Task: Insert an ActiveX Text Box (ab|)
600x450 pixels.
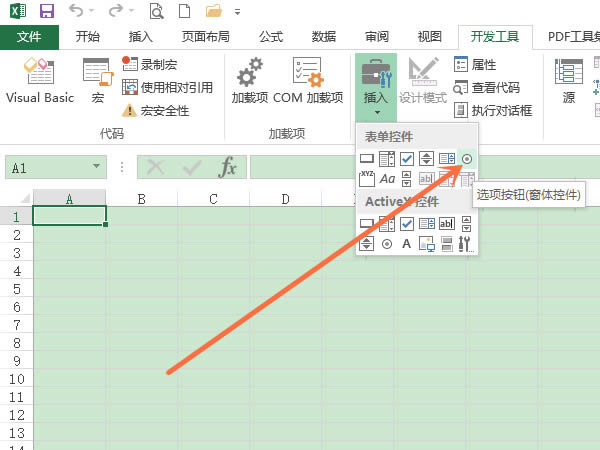Action: click(447, 224)
